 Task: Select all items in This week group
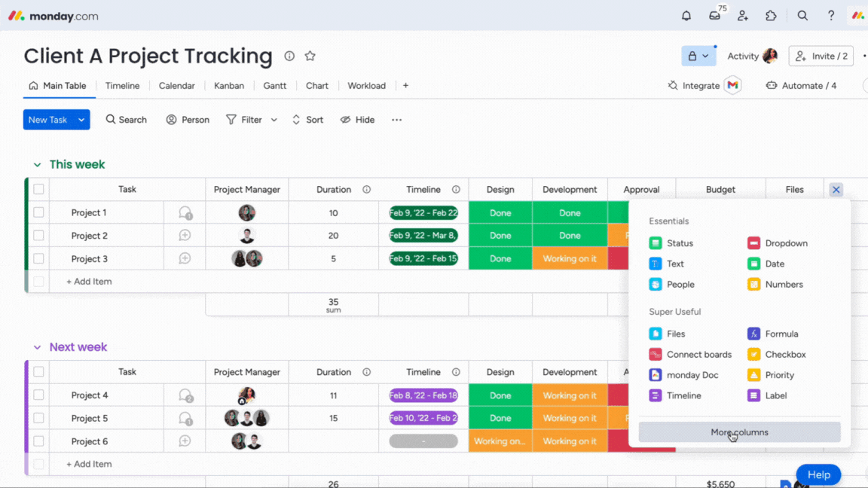38,190
